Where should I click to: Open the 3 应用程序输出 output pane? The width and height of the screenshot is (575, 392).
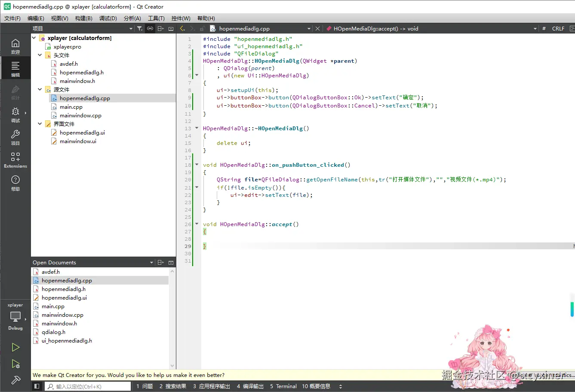click(211, 386)
